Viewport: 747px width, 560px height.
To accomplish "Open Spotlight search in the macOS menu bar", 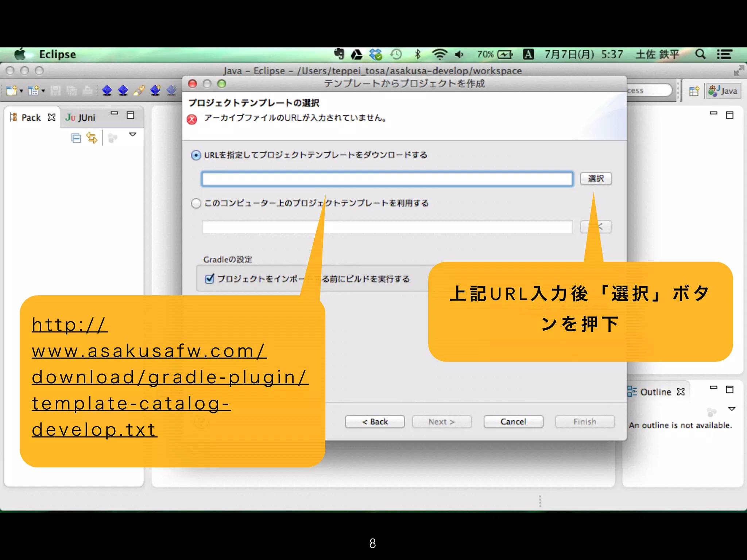I will click(700, 54).
